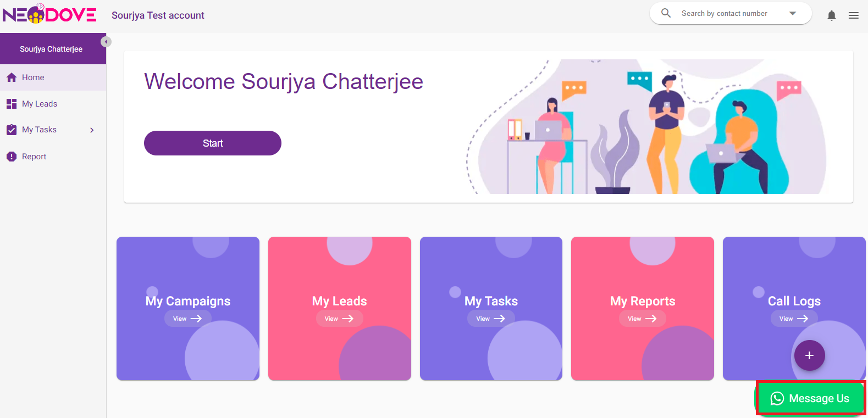Go to My Leads in sidebar
Screen dimensions: 868x418
pos(40,104)
